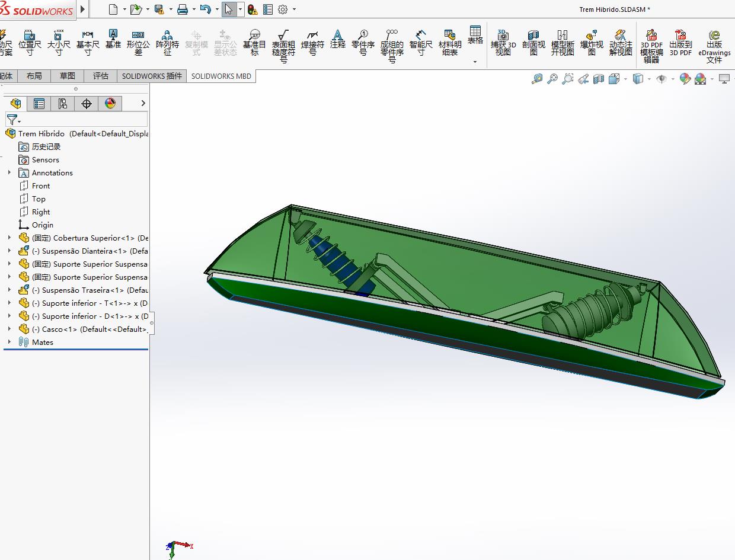Switch to the DisplayManager color-wheel tab
This screenshot has height=560, width=735.
click(110, 104)
